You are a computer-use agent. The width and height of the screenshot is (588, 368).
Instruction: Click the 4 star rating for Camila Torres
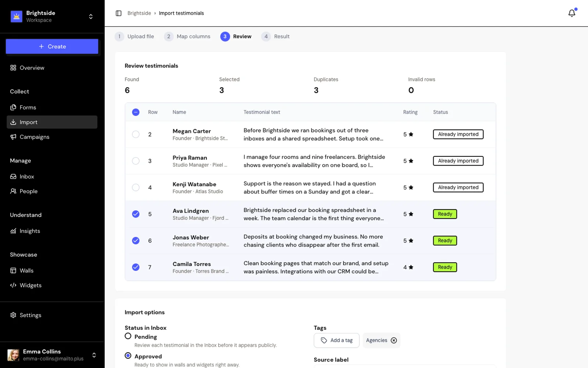point(408,267)
